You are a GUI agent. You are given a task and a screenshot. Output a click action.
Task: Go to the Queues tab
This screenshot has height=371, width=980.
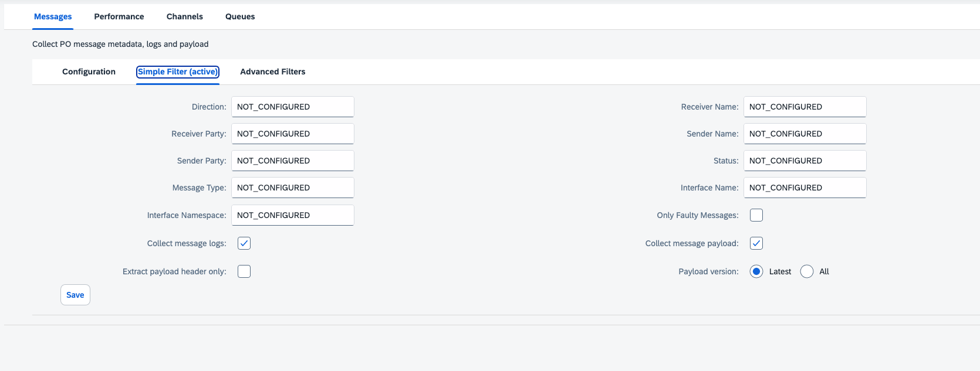point(240,16)
